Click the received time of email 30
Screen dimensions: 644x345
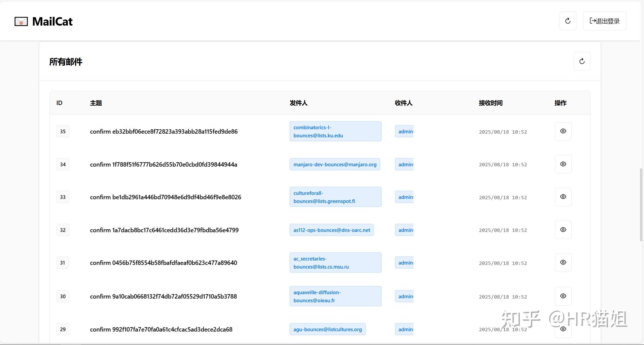point(503,297)
